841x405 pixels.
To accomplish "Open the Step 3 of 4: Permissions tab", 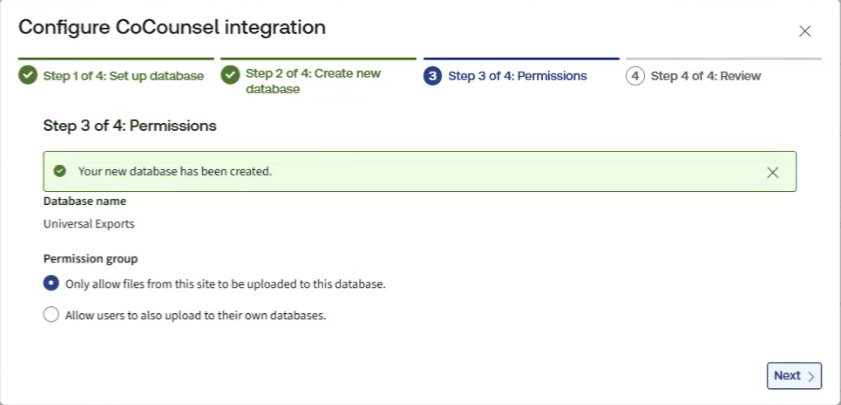I will (517, 76).
